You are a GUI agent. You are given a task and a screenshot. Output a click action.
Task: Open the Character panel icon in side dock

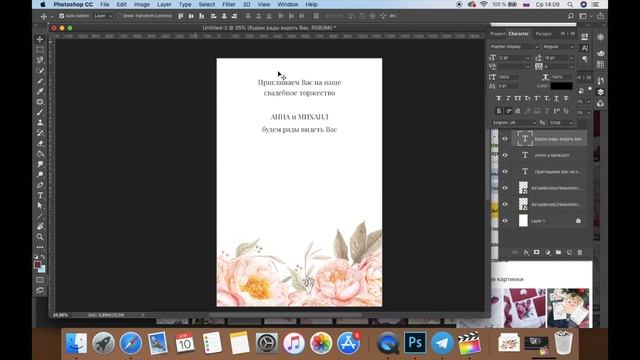coord(584,48)
